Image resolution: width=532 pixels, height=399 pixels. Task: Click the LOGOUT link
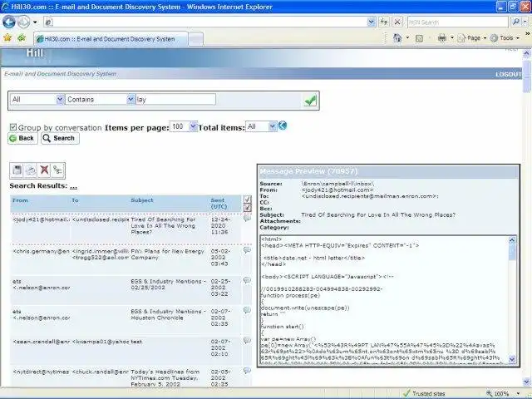pyautogui.click(x=508, y=74)
